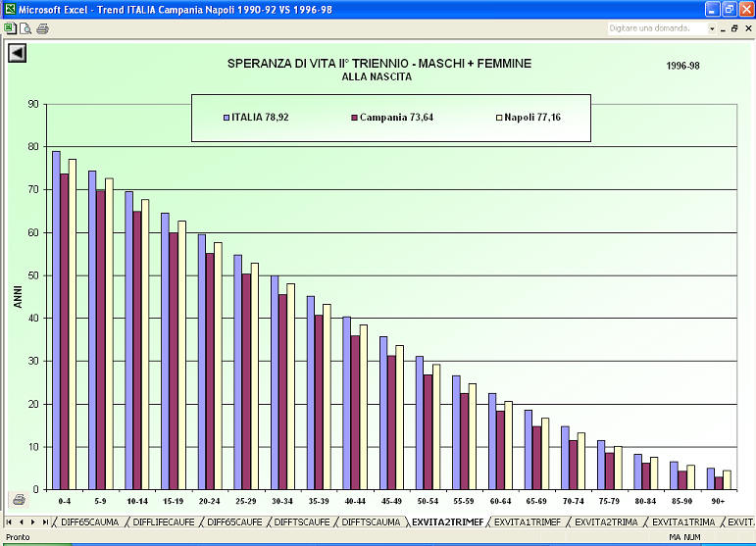
Task: Open the EXVITA1TRIMA sheet tab
Action: click(x=683, y=521)
